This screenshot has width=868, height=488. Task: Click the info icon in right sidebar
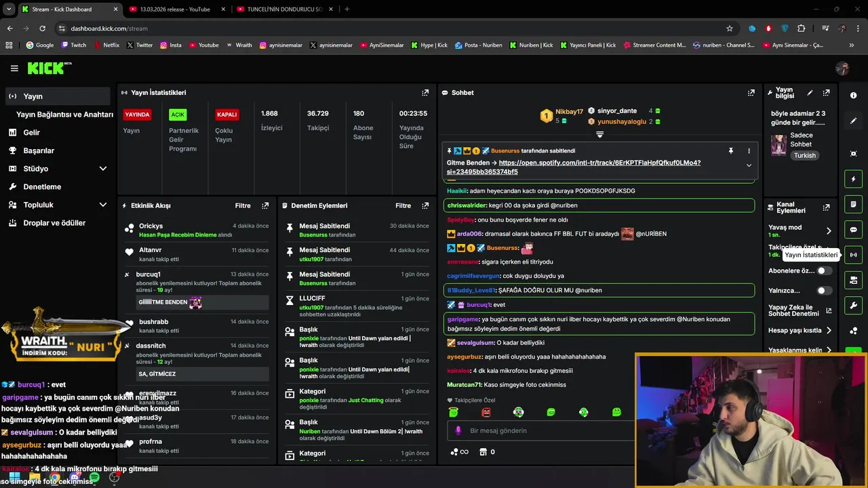853,96
